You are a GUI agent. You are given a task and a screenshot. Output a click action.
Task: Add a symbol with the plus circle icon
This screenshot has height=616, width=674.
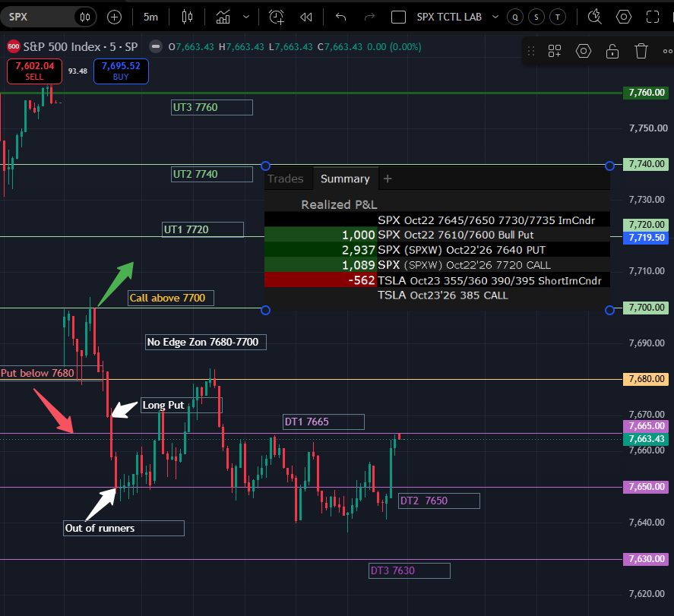[x=114, y=17]
